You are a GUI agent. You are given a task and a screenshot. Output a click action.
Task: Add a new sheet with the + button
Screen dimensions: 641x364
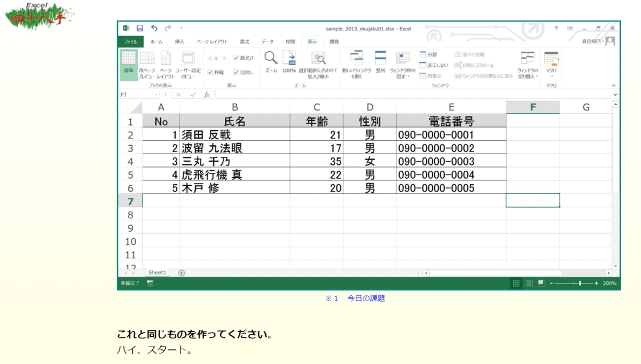pyautogui.click(x=181, y=272)
